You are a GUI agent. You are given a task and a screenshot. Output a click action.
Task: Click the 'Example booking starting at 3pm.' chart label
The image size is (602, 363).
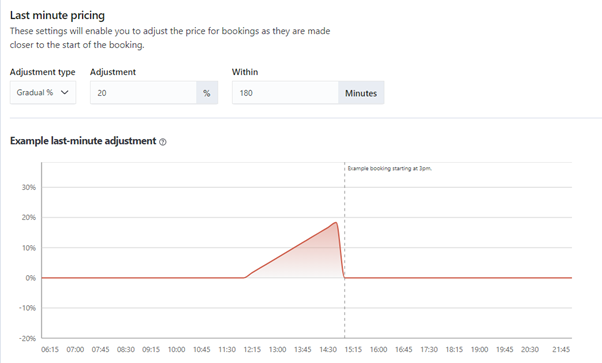tap(390, 168)
